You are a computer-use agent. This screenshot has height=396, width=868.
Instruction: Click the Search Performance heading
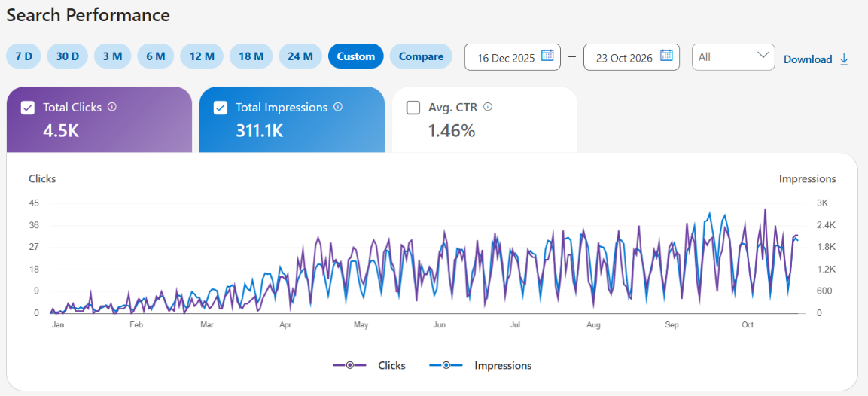88,15
